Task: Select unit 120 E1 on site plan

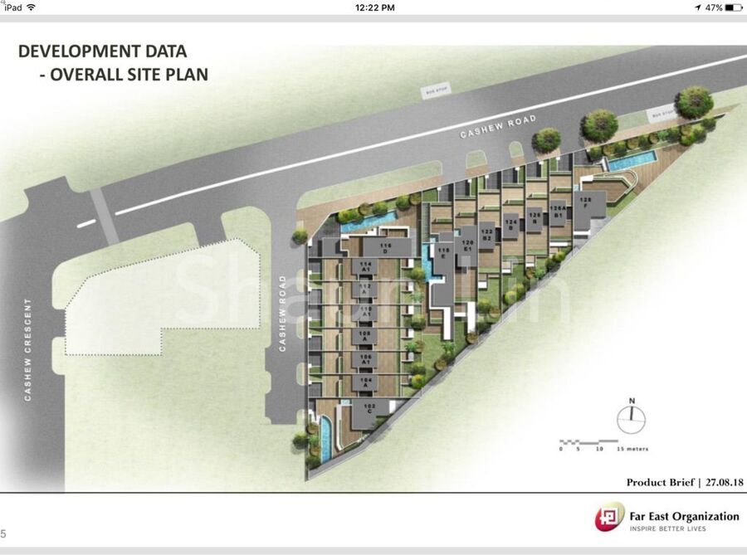Action: [467, 245]
